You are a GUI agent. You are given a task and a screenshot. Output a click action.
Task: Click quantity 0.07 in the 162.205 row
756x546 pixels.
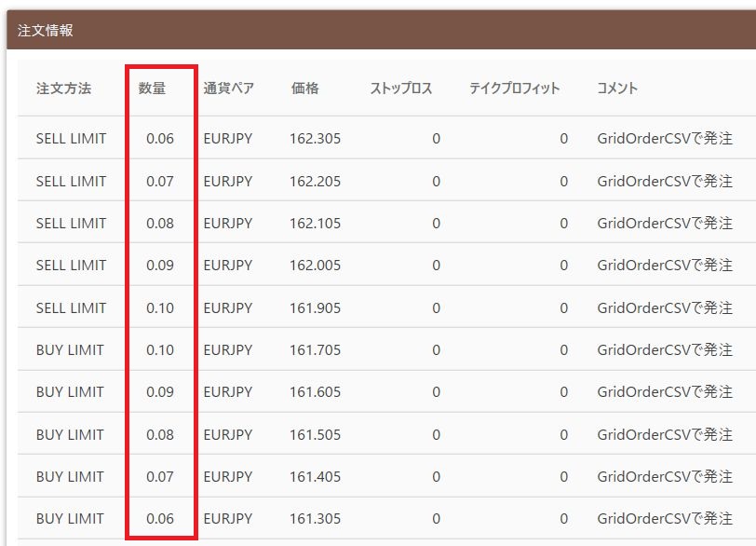pos(160,182)
